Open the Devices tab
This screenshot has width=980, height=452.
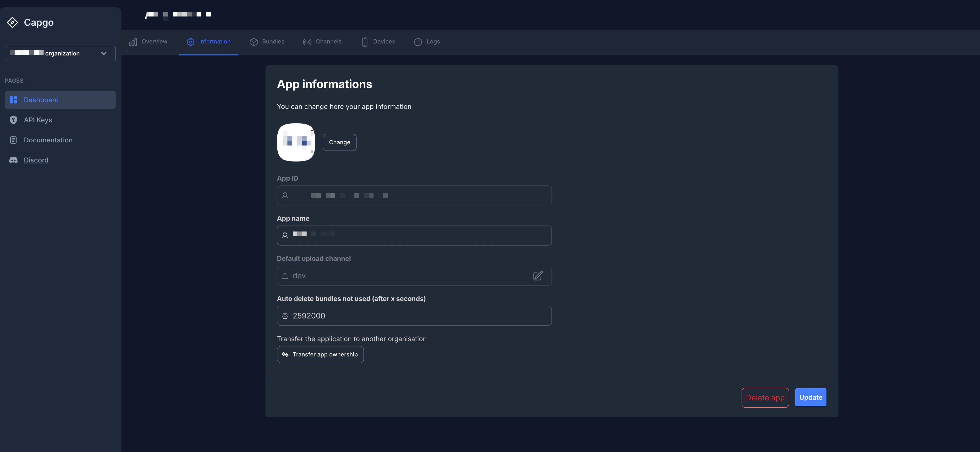coord(378,42)
